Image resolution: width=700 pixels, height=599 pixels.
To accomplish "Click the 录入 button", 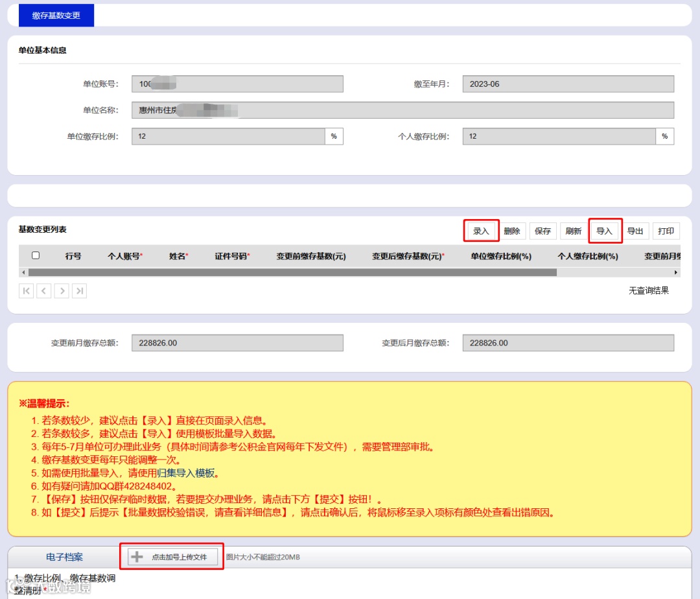I will (x=481, y=231).
